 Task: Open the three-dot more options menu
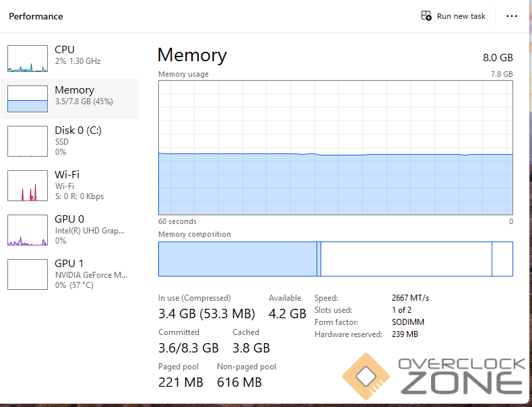pyautogui.click(x=512, y=16)
